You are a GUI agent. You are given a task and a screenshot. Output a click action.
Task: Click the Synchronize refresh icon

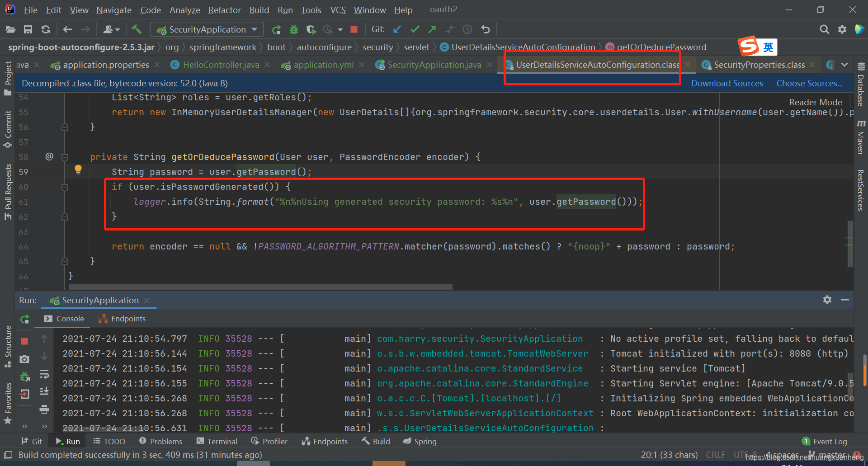(x=45, y=29)
